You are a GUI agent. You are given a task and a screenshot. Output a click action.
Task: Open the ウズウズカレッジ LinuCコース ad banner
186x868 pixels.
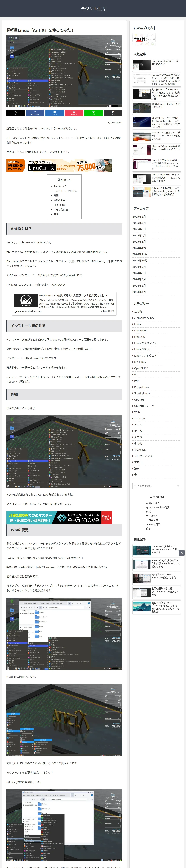click(59, 166)
